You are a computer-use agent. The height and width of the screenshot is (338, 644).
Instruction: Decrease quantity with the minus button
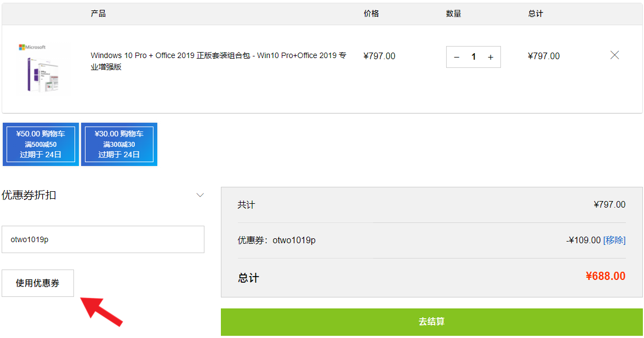[457, 57]
